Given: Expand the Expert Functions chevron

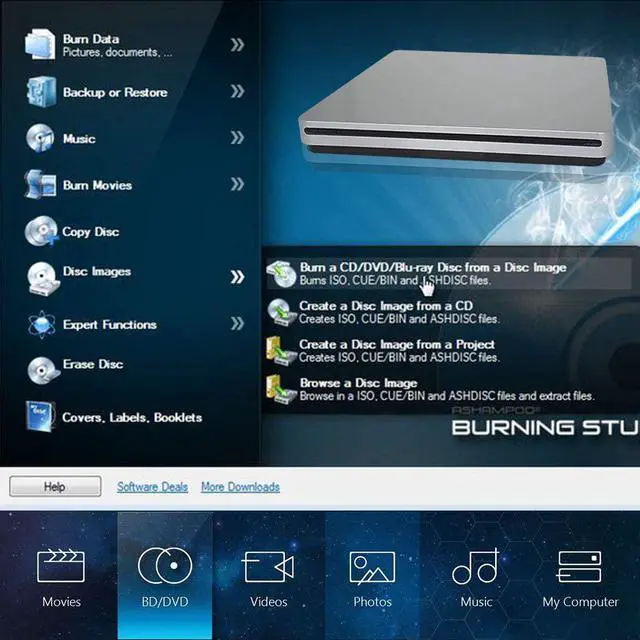Looking at the screenshot, I should click(237, 324).
